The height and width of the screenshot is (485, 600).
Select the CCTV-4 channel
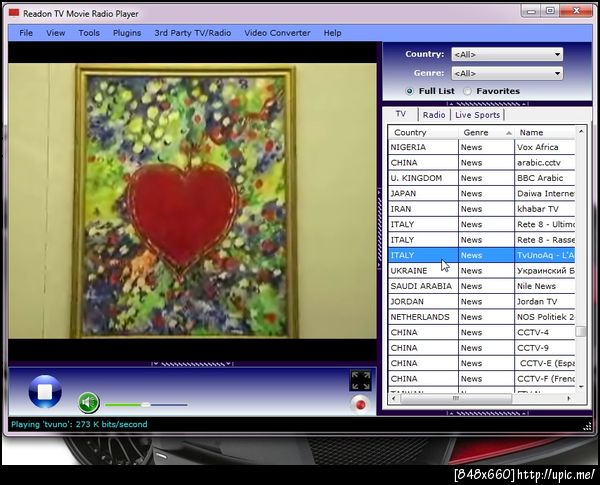[481, 332]
